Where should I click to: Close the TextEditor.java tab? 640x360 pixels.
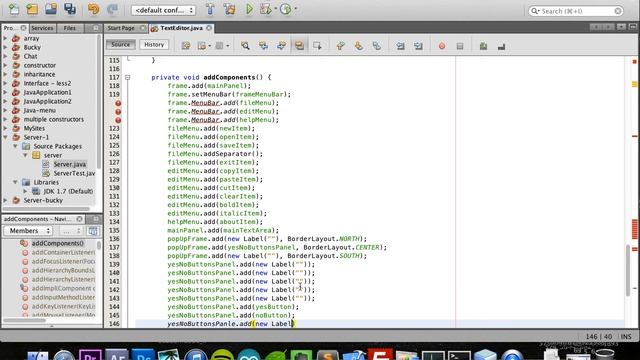tap(209, 28)
